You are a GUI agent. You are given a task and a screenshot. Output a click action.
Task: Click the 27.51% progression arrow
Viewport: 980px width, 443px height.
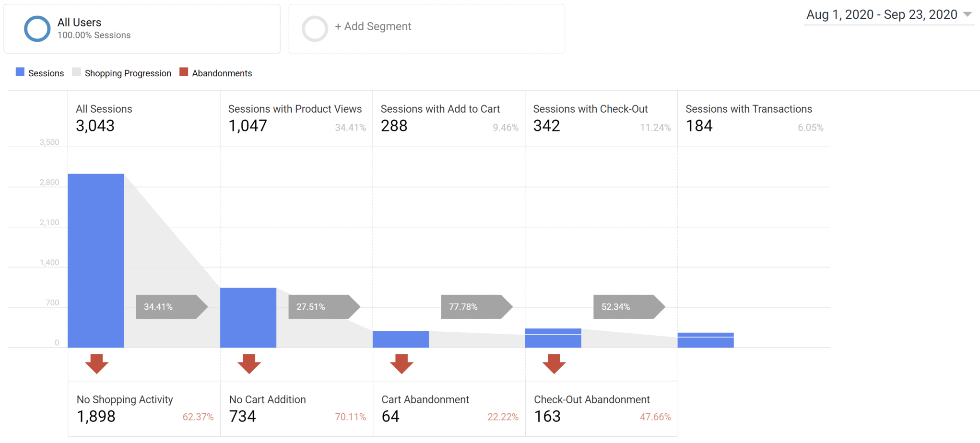pyautogui.click(x=324, y=307)
